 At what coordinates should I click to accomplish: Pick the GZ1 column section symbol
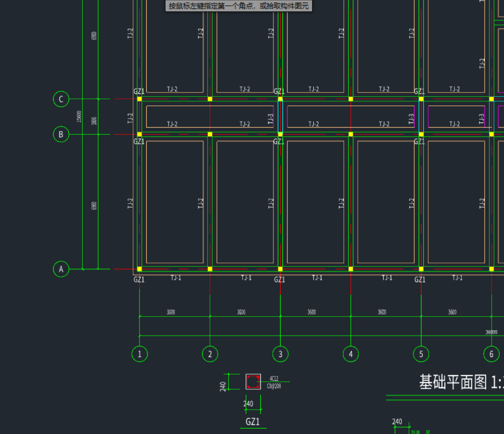[253, 382]
